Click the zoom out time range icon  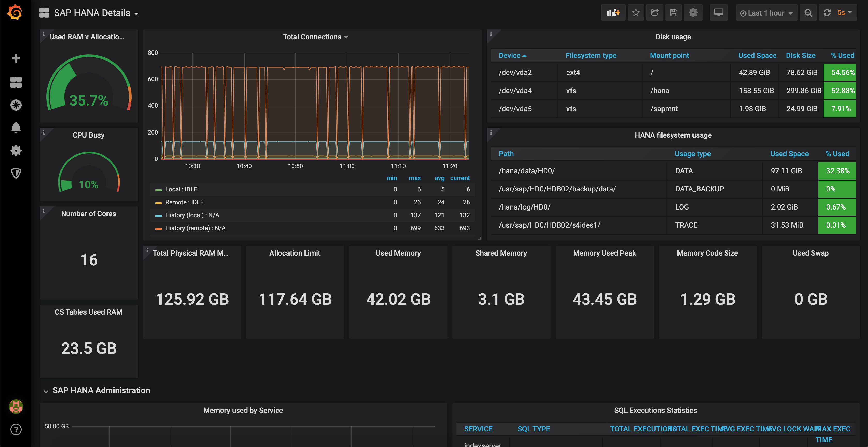pos(808,13)
